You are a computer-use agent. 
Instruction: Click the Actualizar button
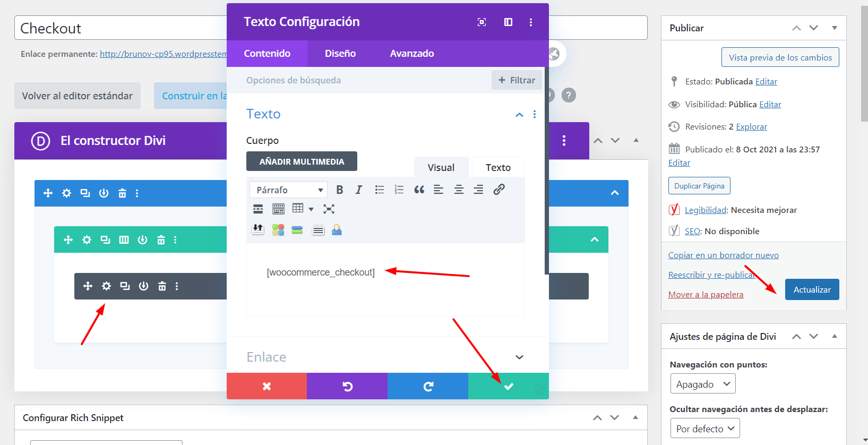point(812,289)
